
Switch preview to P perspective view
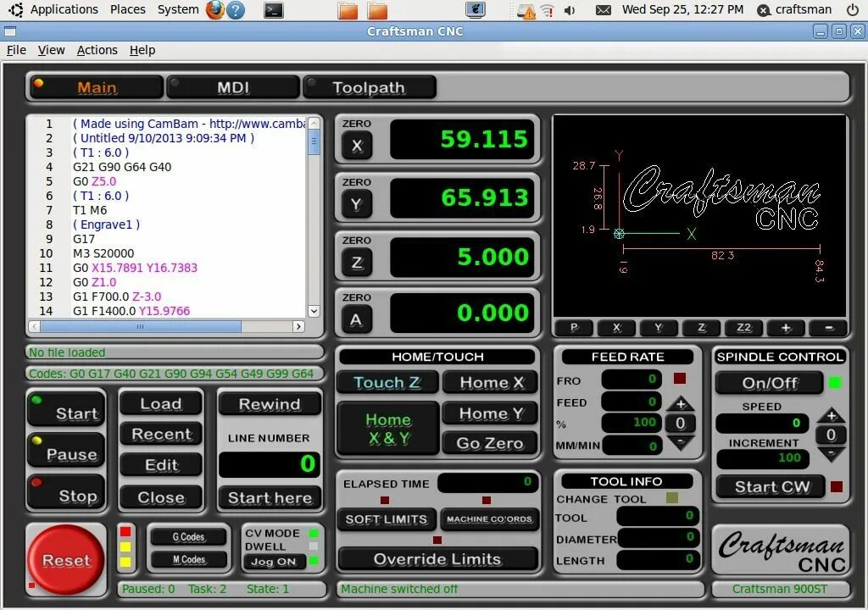[574, 328]
